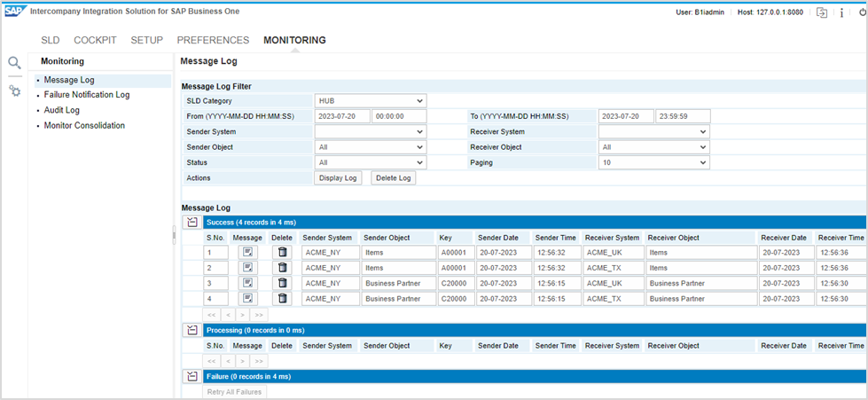Click trash icon for row 4

[282, 298]
